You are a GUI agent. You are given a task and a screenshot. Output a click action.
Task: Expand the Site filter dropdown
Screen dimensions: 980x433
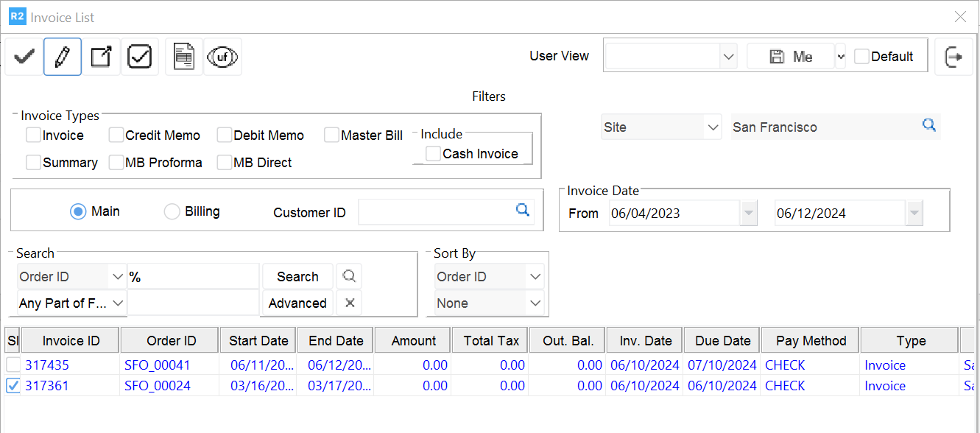pyautogui.click(x=712, y=127)
